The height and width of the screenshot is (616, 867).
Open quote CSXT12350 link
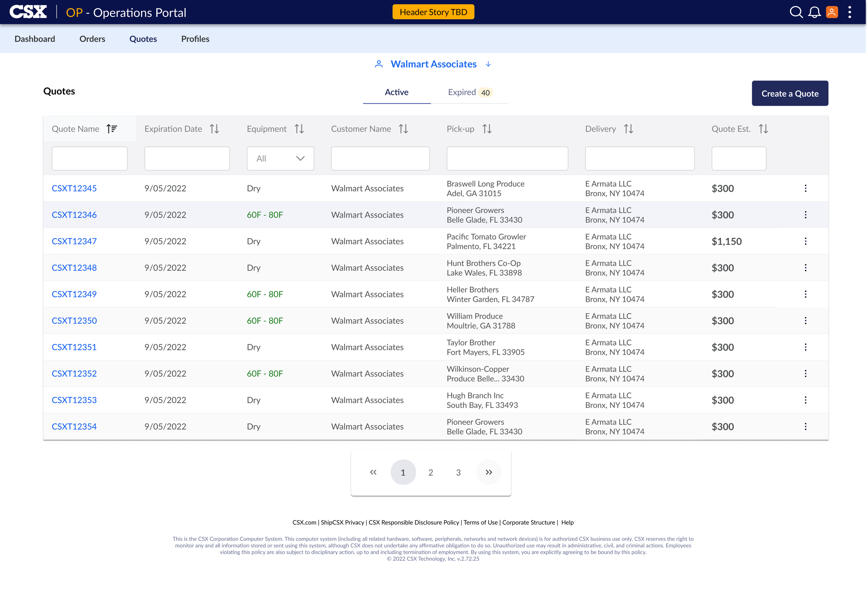[x=74, y=320]
